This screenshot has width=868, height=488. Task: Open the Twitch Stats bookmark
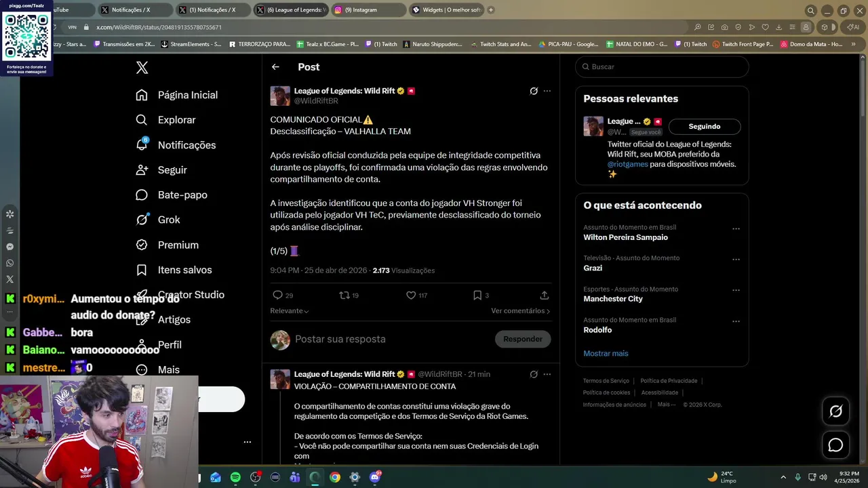[500, 44]
